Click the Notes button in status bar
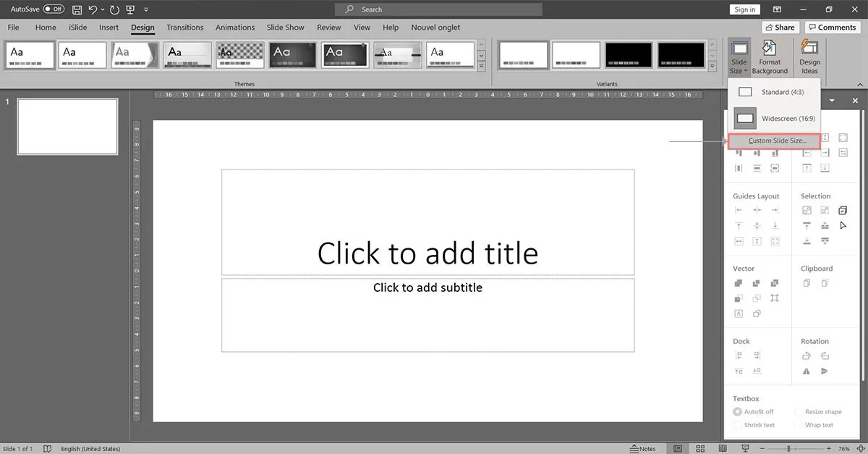 pos(643,449)
